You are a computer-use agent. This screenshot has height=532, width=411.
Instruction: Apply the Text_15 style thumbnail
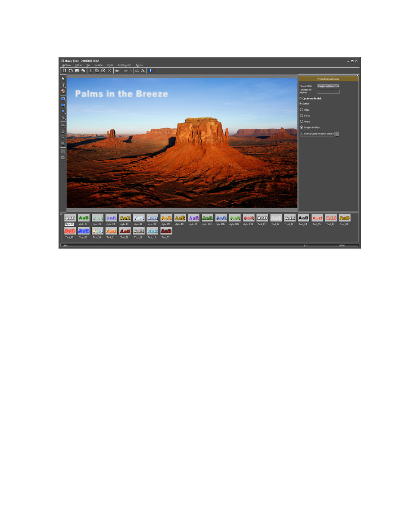tap(166, 231)
